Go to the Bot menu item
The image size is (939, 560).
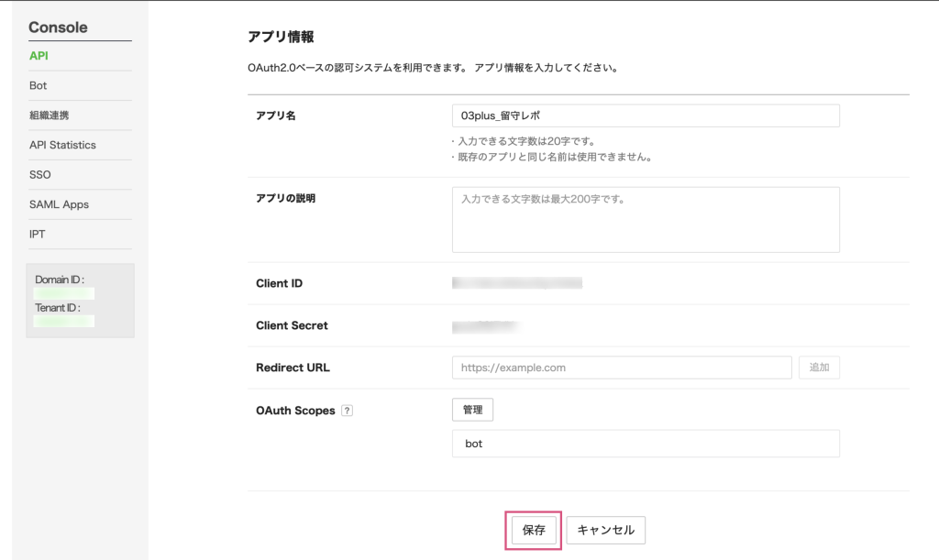pos(38,85)
